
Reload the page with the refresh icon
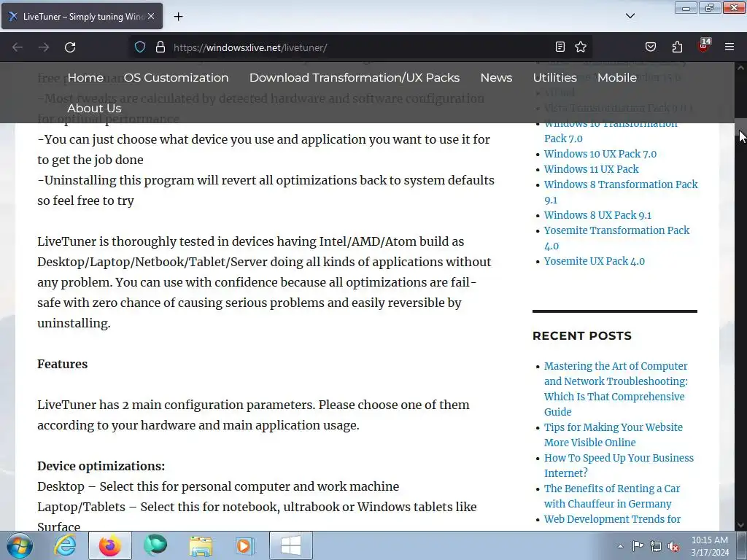pos(70,47)
